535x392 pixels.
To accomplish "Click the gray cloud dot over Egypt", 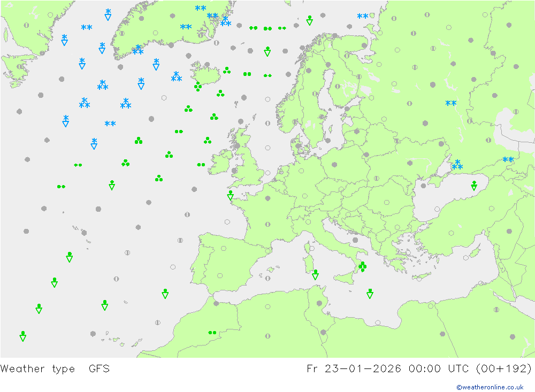I will [x=442, y=334].
